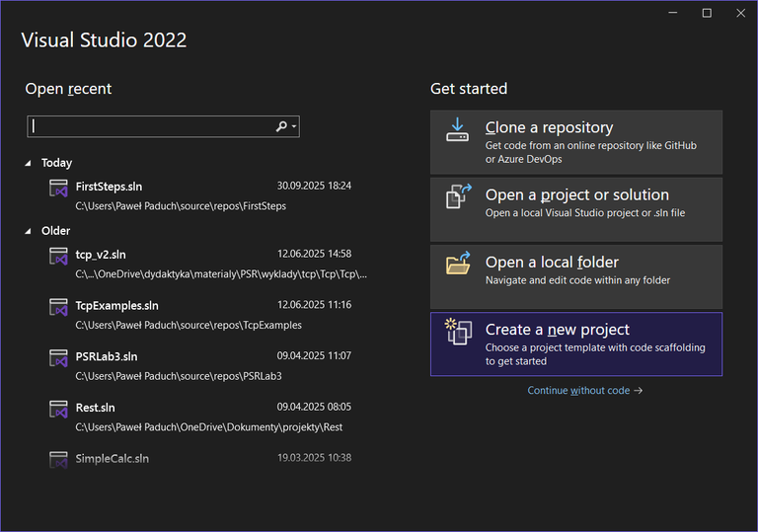This screenshot has height=532, width=758.
Task: Follow the Continue without code link
Action: click(584, 391)
